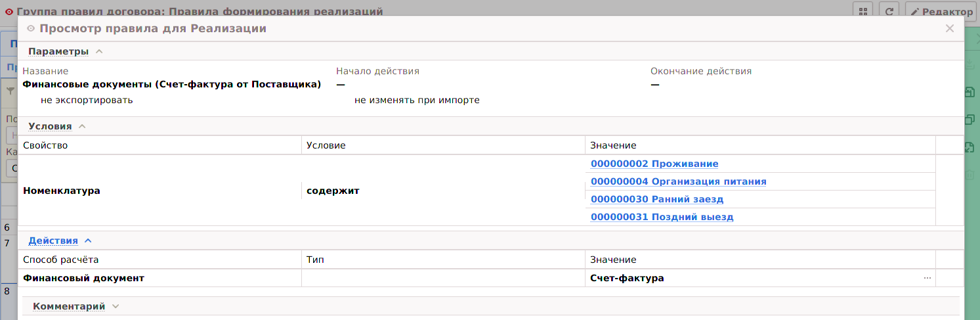Click the export file icon in the right sidebar
The height and width of the screenshot is (320, 980).
[969, 147]
